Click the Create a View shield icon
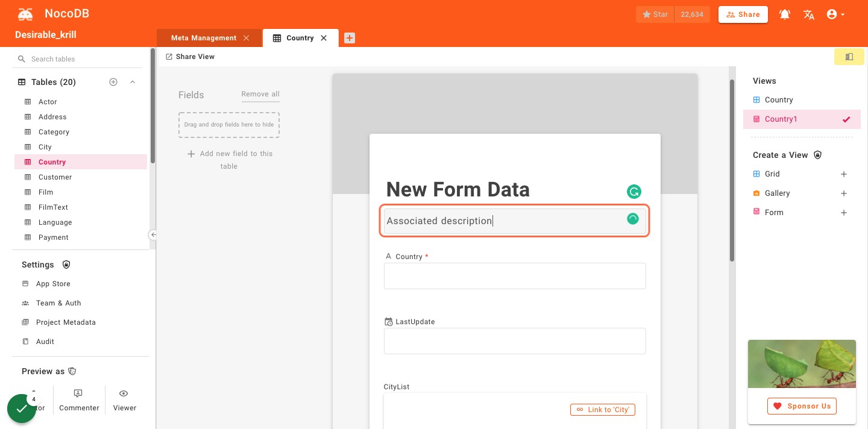The image size is (868, 429). (x=817, y=155)
